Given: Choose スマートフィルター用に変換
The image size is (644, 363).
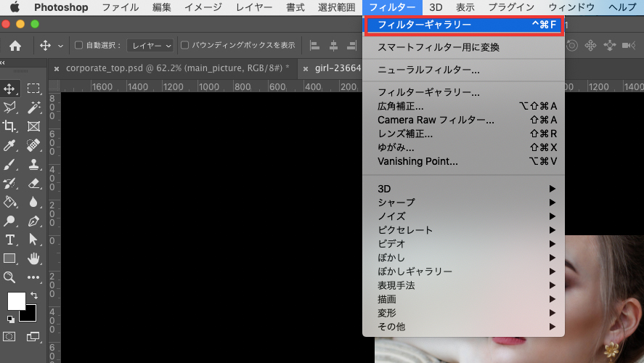Looking at the screenshot, I should 463,47.
